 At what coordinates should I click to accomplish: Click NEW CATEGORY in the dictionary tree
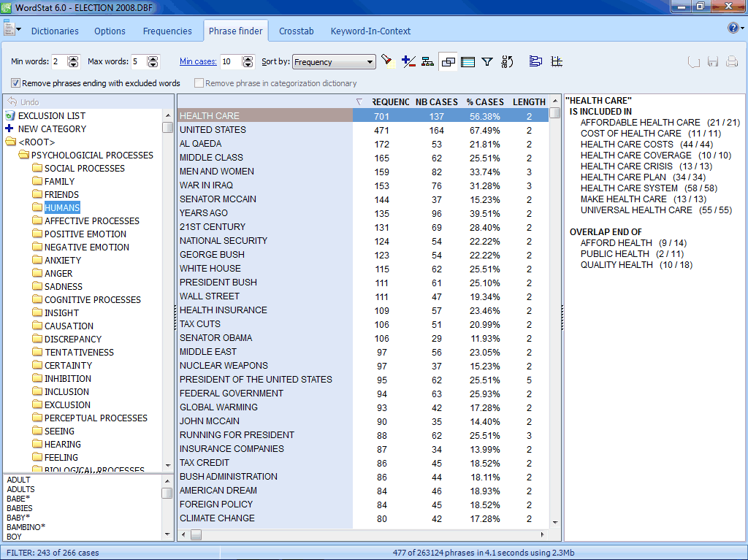(x=52, y=129)
